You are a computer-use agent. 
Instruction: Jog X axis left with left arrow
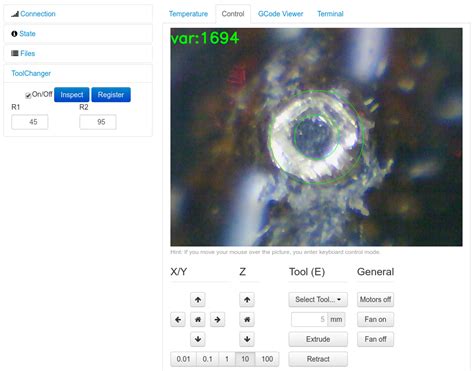178,320
